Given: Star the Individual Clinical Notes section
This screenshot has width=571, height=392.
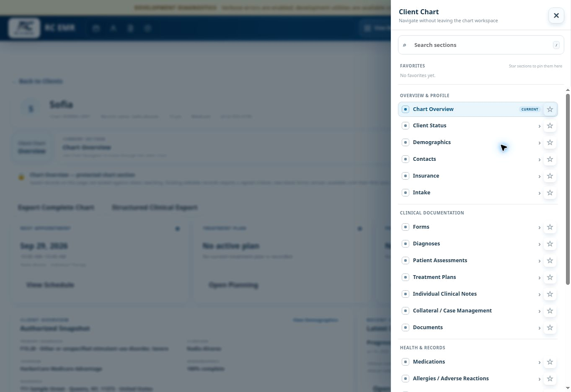Looking at the screenshot, I should (x=550, y=294).
